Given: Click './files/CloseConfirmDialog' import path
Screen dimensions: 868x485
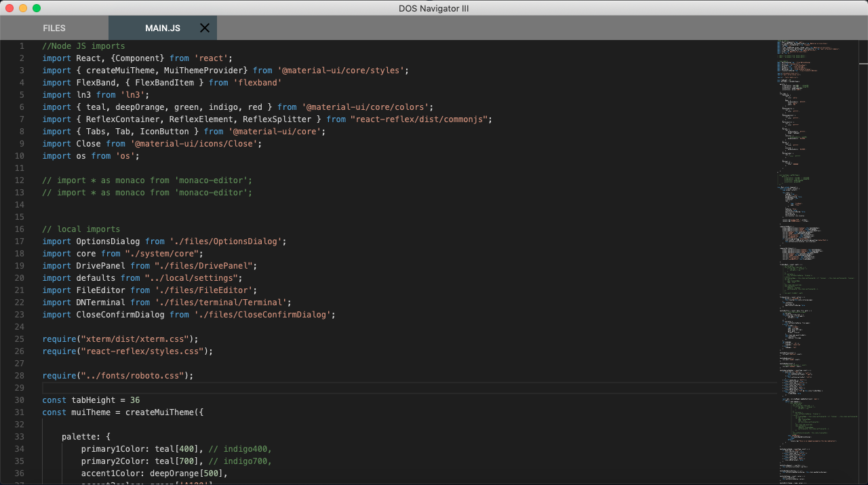Looking at the screenshot, I should click(262, 315).
